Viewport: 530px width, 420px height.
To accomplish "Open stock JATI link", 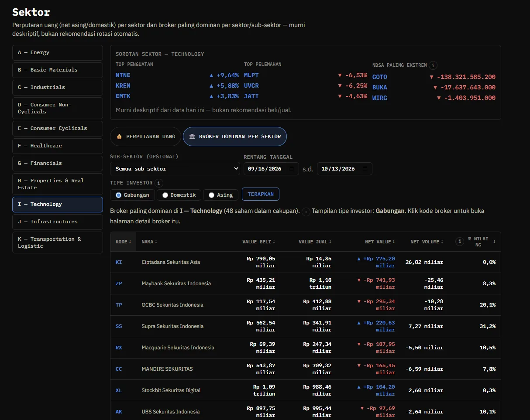I will [x=251, y=96].
